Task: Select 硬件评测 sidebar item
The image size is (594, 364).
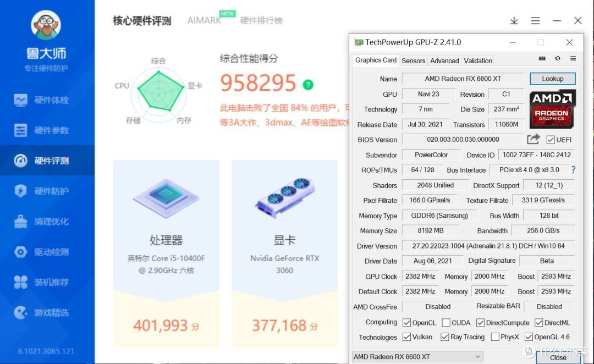Action: 47,160
